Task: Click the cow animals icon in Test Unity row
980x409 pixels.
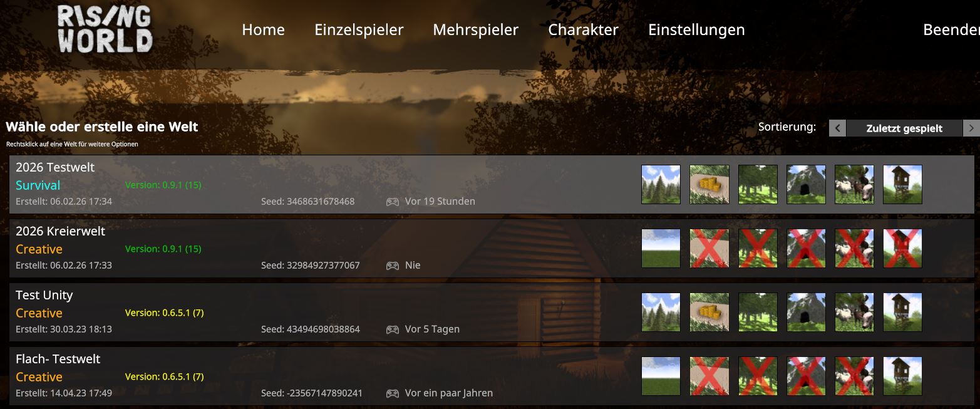Action: coord(855,312)
